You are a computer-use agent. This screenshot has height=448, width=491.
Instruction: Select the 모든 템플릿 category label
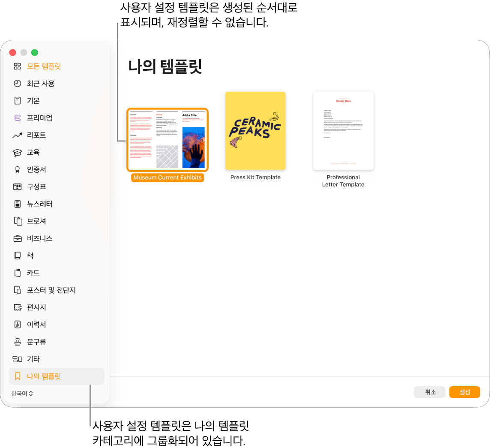pos(44,66)
